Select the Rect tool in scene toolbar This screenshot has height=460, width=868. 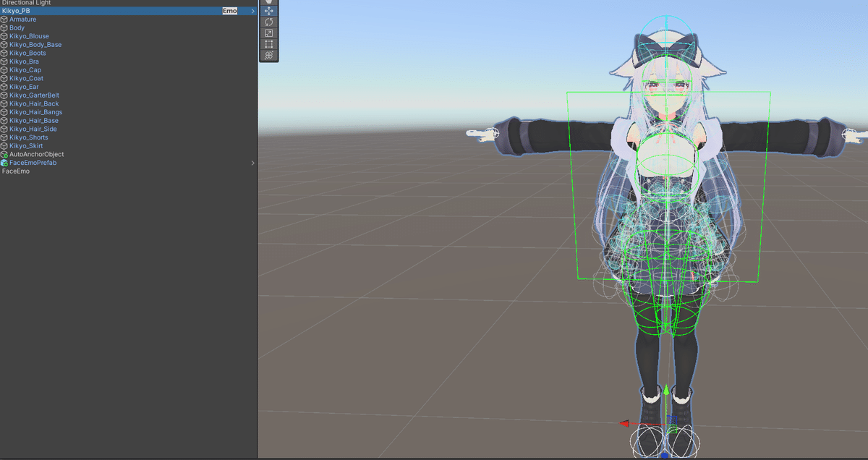click(269, 44)
